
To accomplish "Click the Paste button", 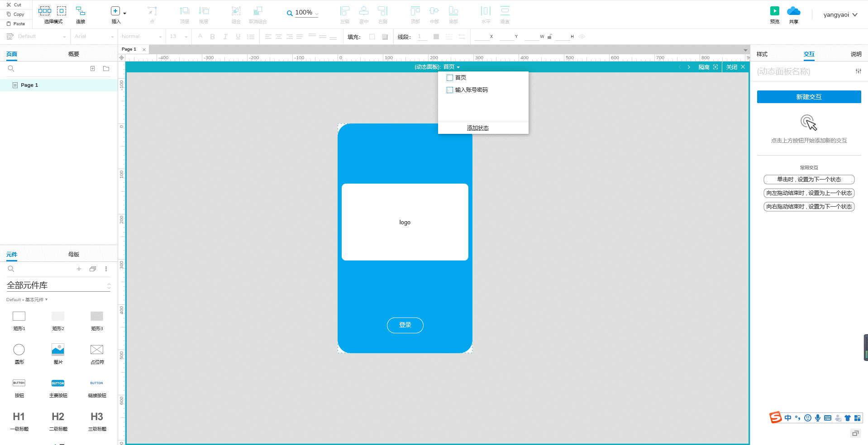I will click(x=16, y=24).
